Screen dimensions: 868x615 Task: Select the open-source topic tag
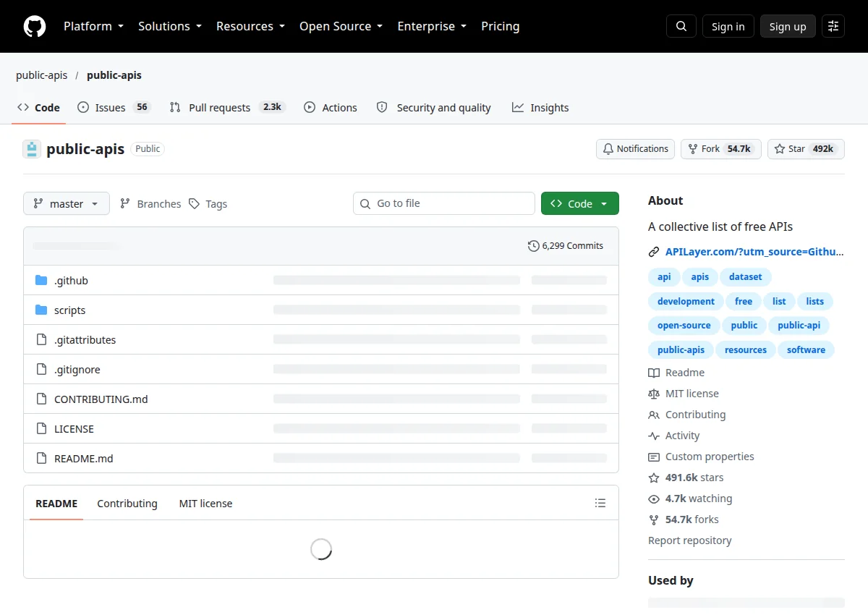[684, 326]
